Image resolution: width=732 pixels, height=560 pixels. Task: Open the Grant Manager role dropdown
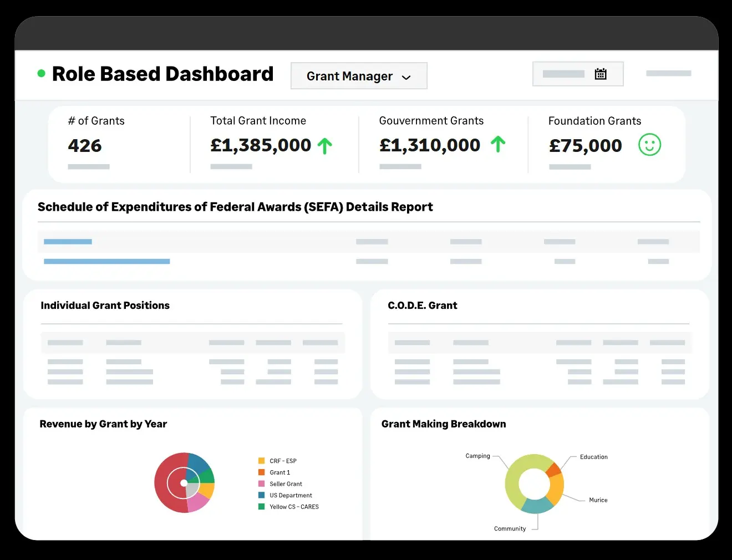click(x=358, y=76)
